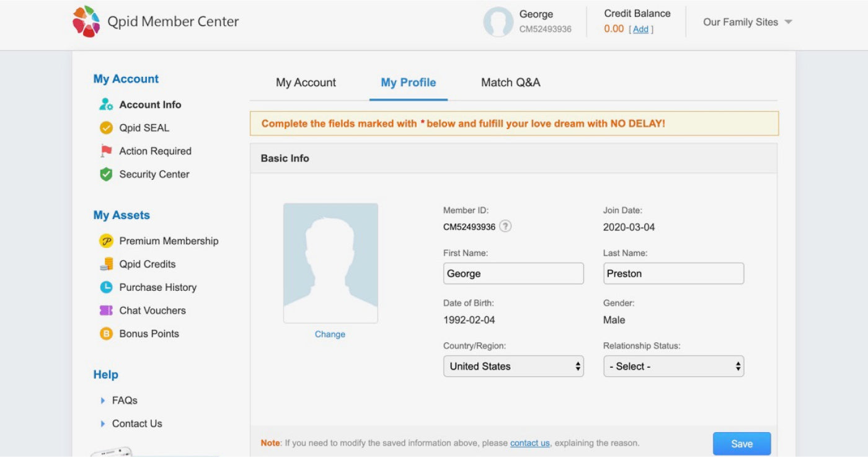Viewport: 868px width, 457px height.
Task: Click the Qpid SEAL checkmark icon
Action: [x=106, y=128]
